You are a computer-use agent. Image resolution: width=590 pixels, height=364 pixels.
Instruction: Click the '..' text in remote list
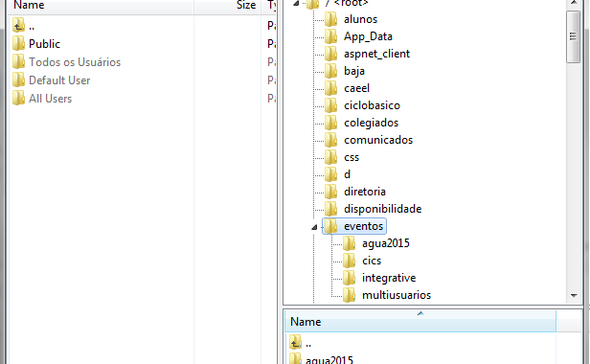click(308, 345)
